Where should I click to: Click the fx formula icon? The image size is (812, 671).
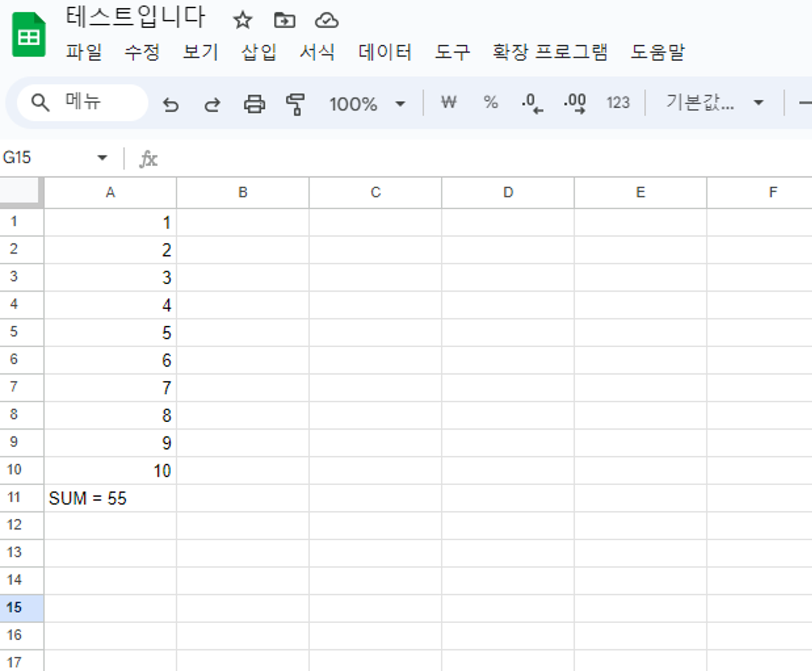coord(148,159)
